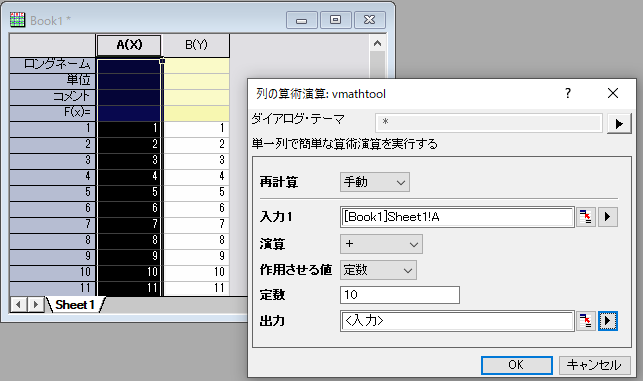Screen dimensions: 643x381
Task: Minimize the Book1 window
Action: click(x=301, y=20)
